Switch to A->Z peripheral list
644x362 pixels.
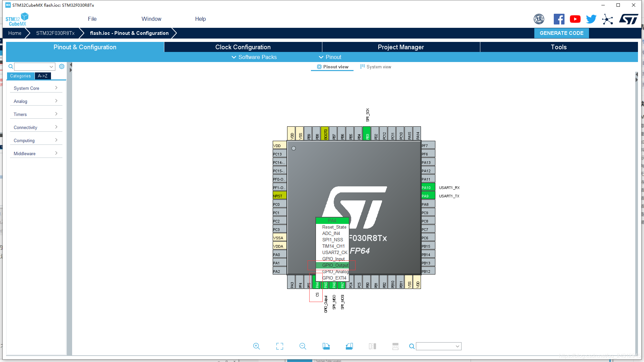pos(43,76)
